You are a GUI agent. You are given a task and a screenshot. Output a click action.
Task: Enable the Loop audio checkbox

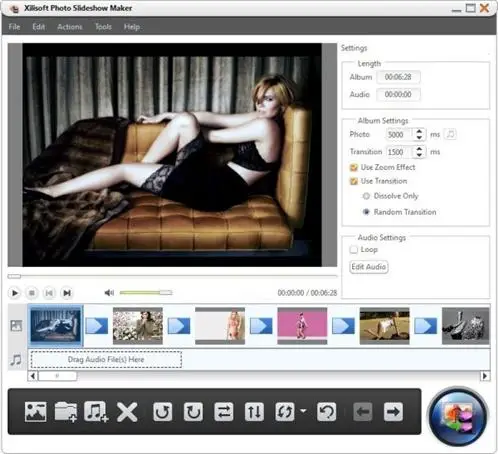(353, 250)
